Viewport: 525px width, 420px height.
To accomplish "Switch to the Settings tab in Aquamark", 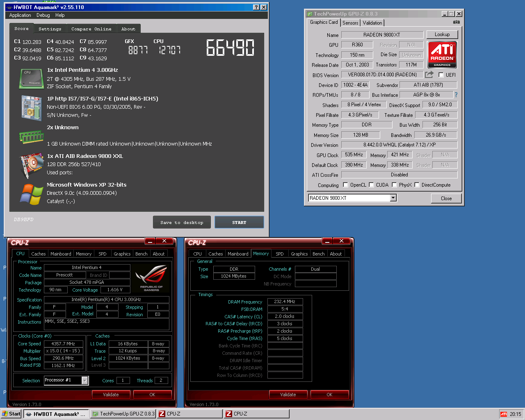I will pos(50,29).
